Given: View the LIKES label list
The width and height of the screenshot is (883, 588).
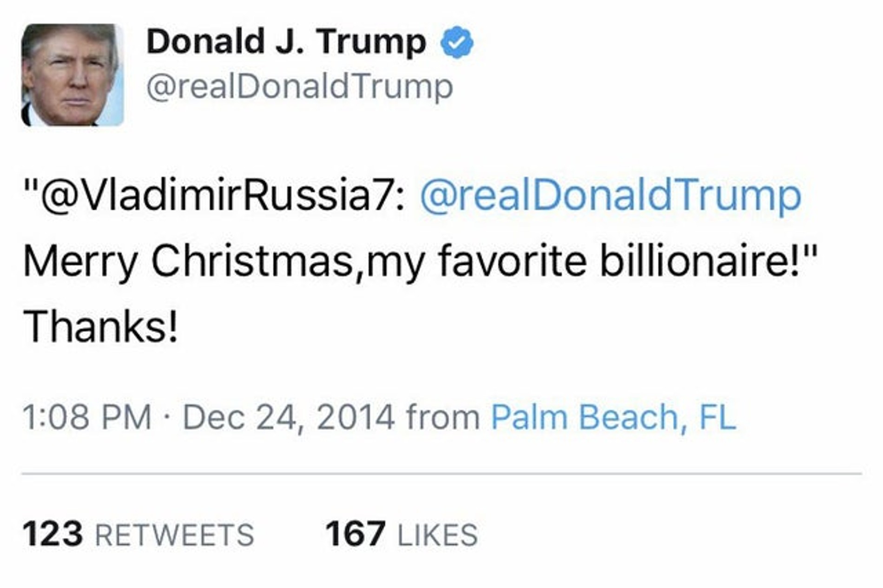Looking at the screenshot, I should (x=437, y=535).
